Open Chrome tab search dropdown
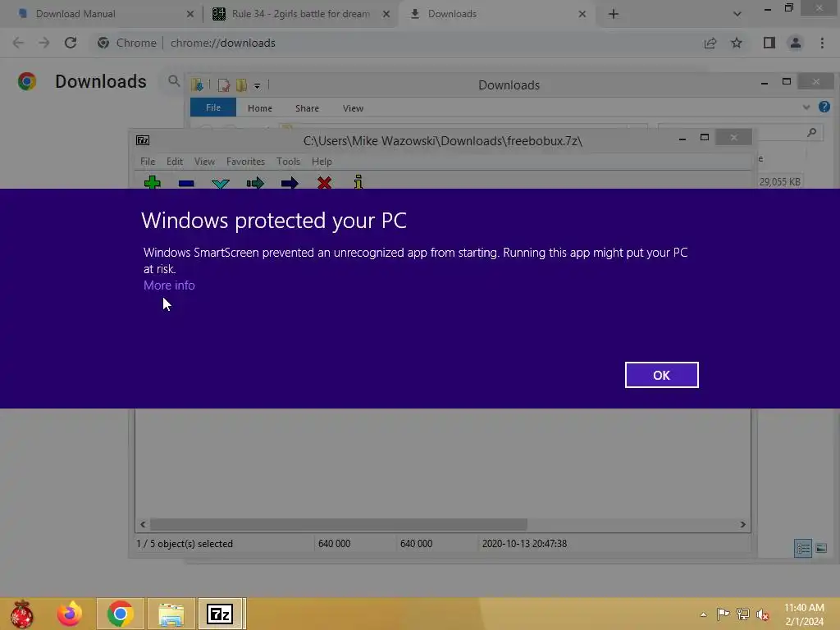Viewport: 840px width, 630px height. (737, 14)
